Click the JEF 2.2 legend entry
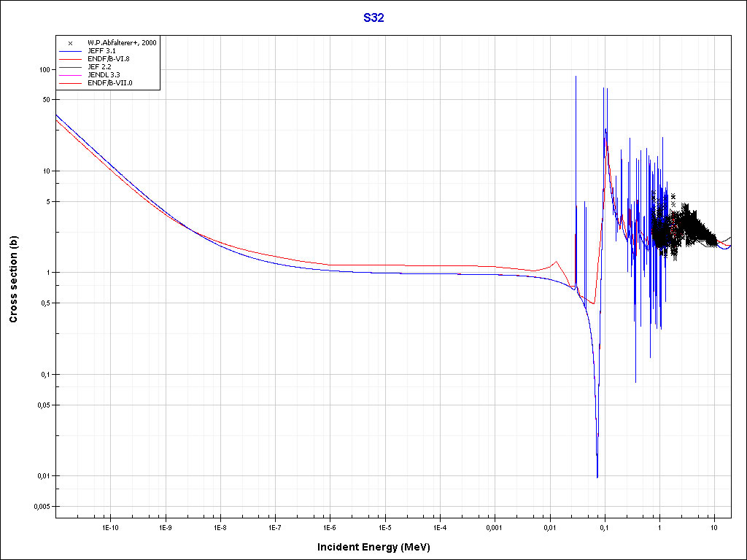Screen dimensions: 747x560 [x=98, y=67]
